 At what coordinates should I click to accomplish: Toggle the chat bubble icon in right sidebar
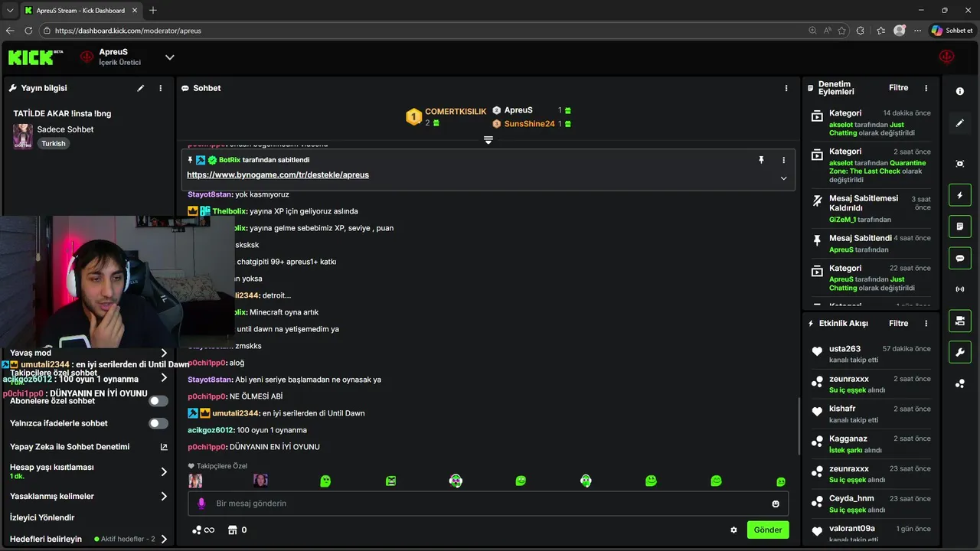959,258
